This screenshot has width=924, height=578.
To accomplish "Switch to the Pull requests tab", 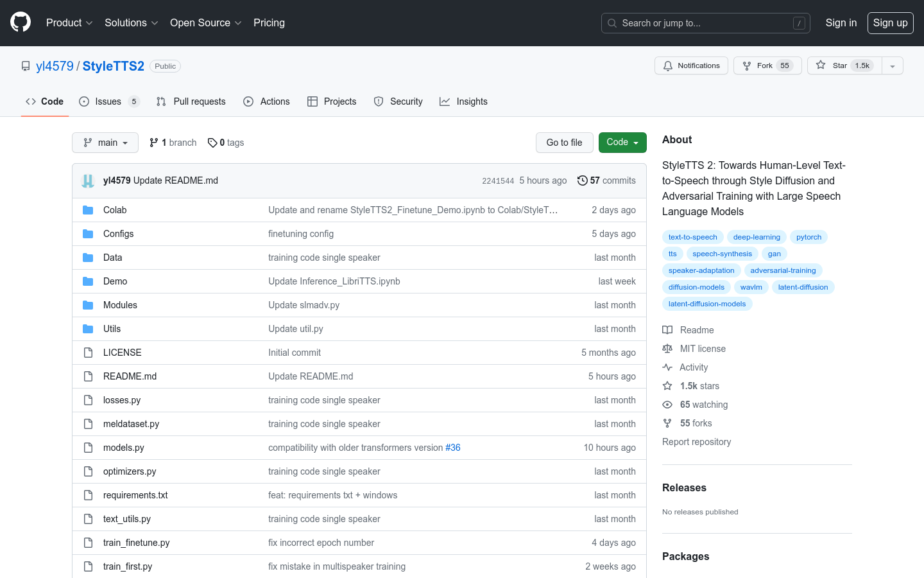I will 191,101.
